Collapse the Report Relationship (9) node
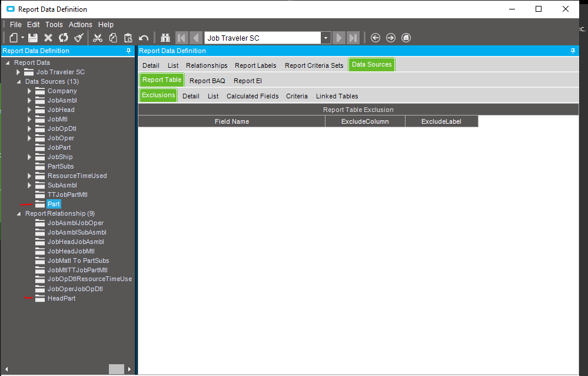 [19, 214]
